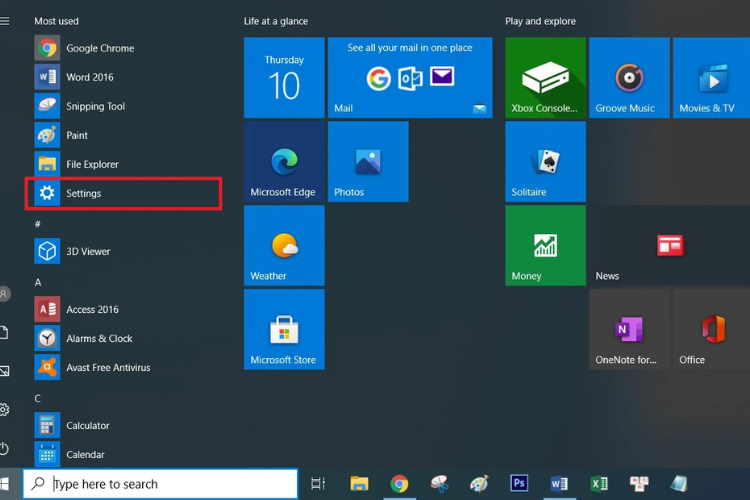Launch Avast Free Antivirus

click(x=123, y=367)
